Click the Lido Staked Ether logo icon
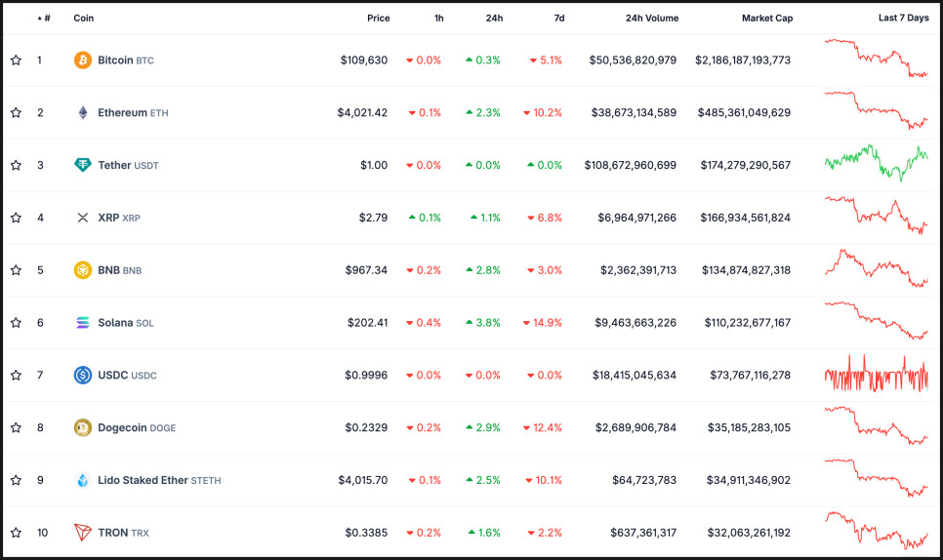This screenshot has width=943, height=560. [x=83, y=480]
